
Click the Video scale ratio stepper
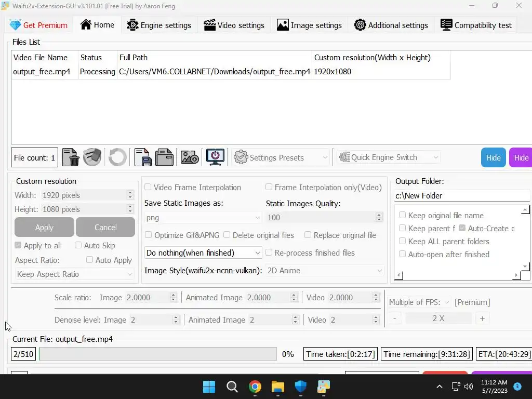point(376,297)
